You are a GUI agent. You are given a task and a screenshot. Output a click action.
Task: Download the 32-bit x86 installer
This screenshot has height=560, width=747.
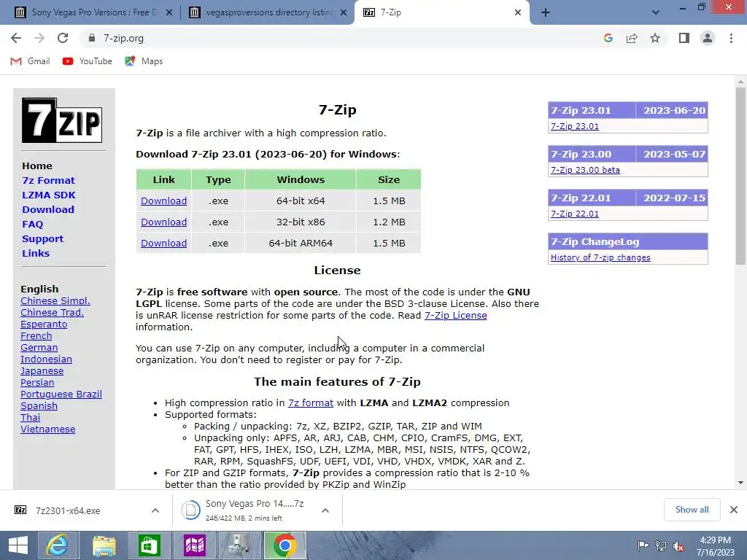(x=163, y=222)
